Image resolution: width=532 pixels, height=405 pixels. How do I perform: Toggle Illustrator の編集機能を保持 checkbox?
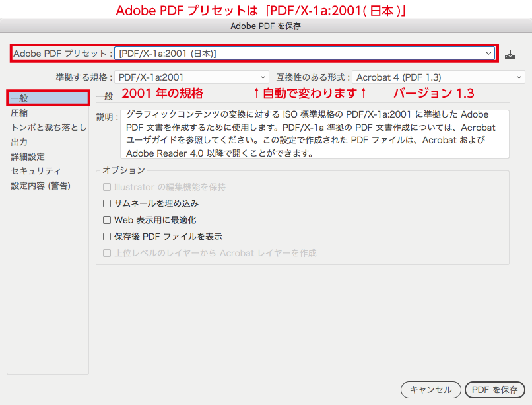coord(107,187)
